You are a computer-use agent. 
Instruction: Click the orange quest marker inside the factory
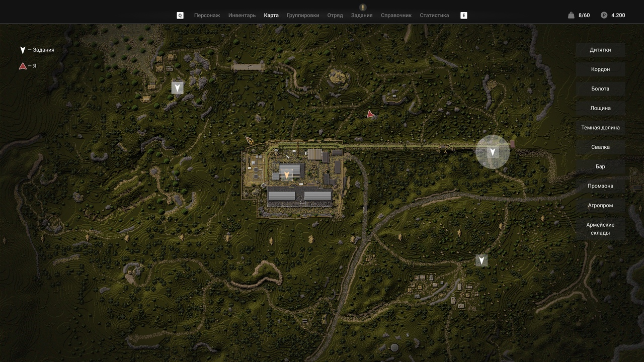[x=287, y=175]
